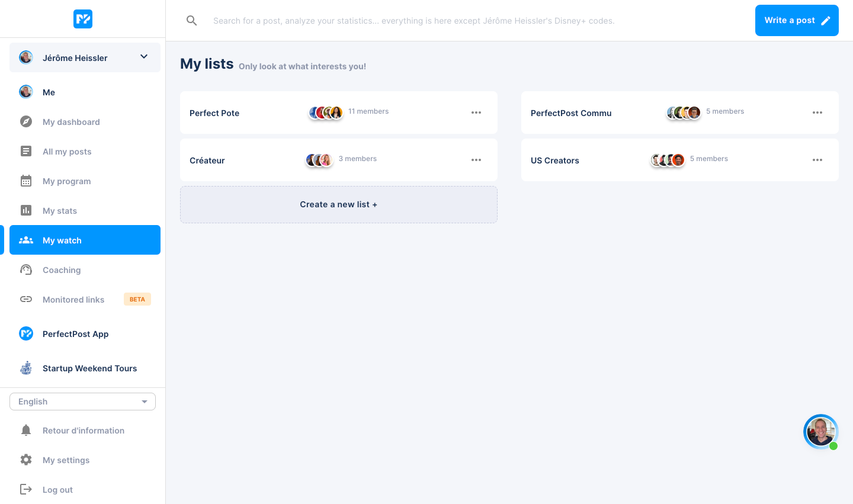Expand the Jérôme Heissler account dropdown
This screenshot has width=853, height=504.
point(85,57)
